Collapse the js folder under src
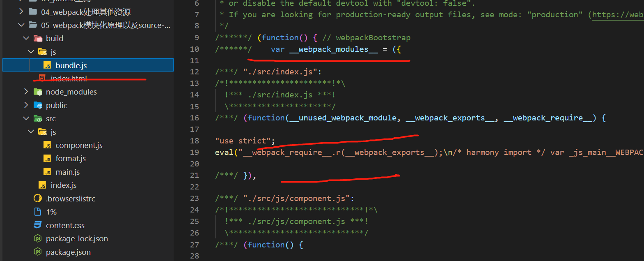The width and height of the screenshot is (644, 261). (31, 132)
